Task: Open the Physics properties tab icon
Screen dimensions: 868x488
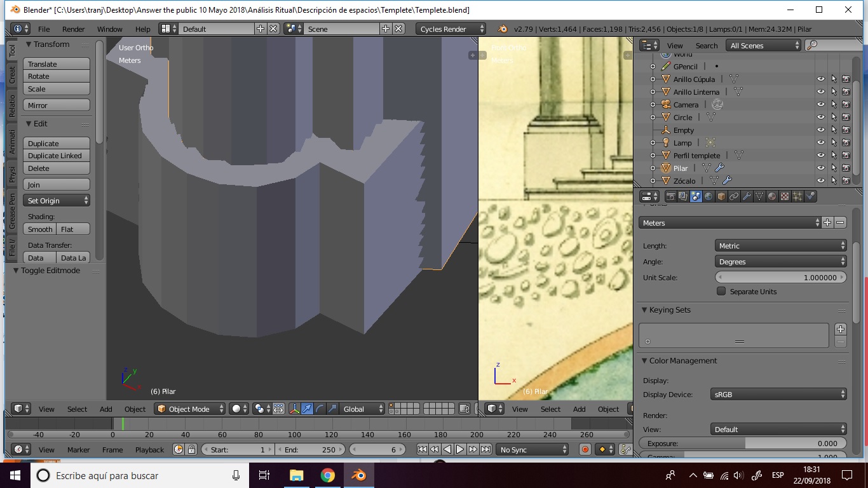Action: click(x=810, y=196)
